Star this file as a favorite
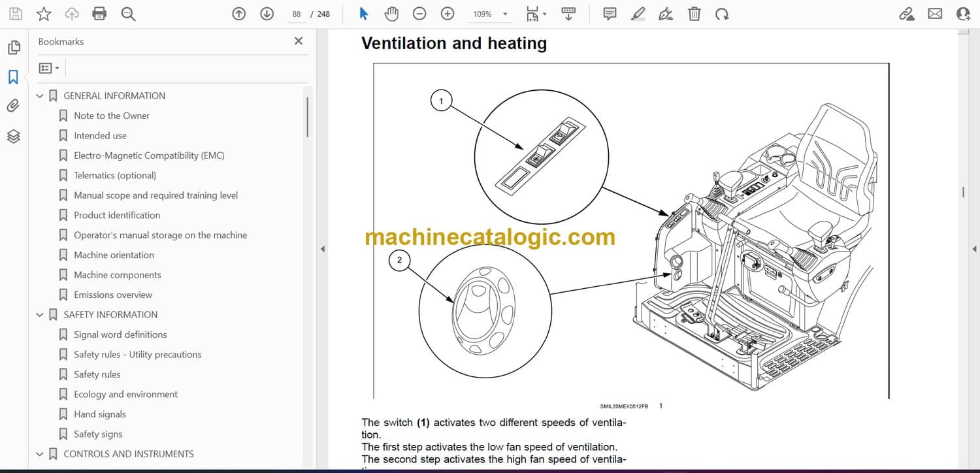Screen dimensions: 980x473 (44, 14)
